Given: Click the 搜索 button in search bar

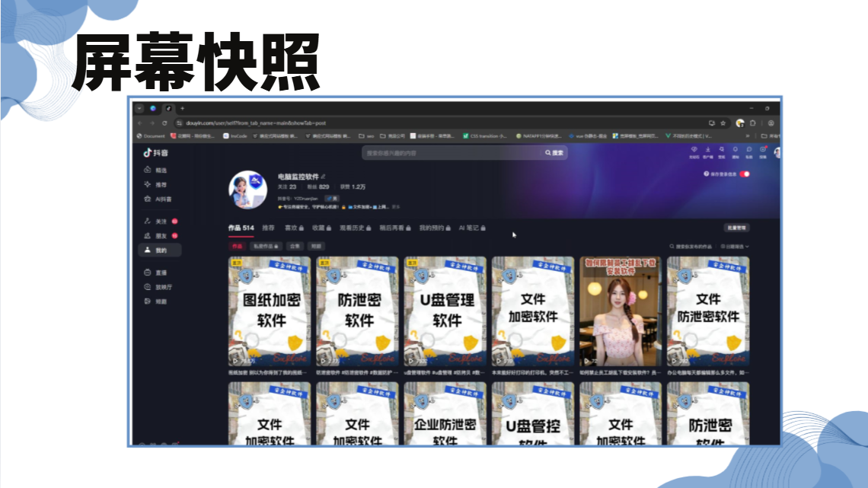Looking at the screenshot, I should [554, 153].
